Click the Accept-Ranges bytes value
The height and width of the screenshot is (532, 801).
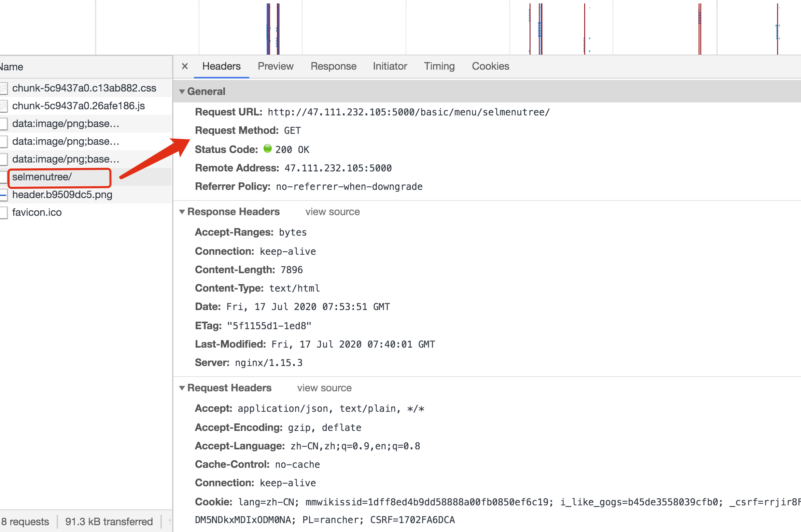pyautogui.click(x=293, y=232)
